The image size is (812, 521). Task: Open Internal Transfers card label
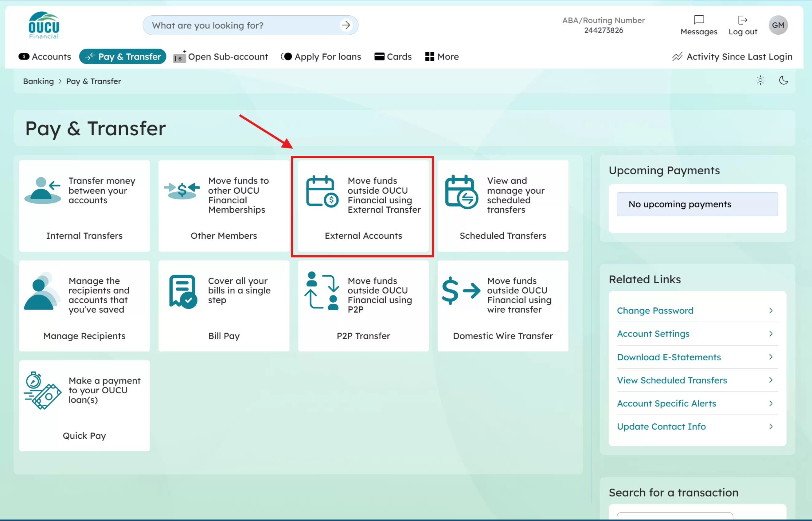click(x=84, y=235)
